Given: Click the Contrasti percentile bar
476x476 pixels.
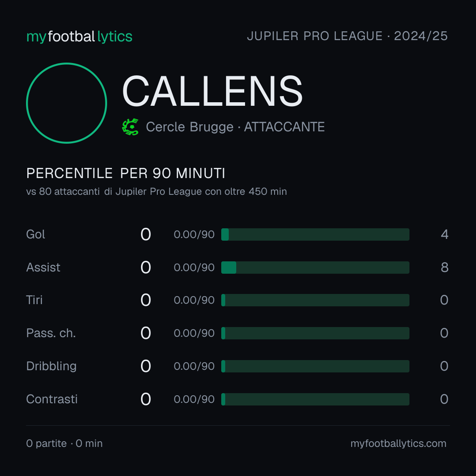Looking at the screenshot, I should 315,399.
